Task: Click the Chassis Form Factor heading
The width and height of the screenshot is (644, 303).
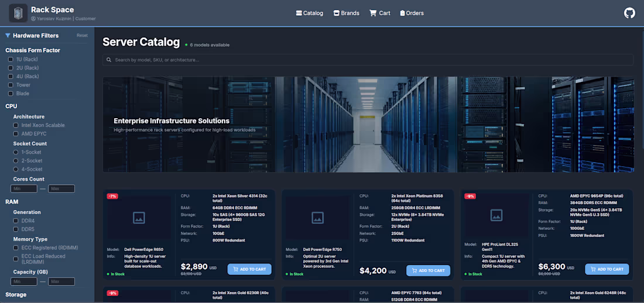Action: click(33, 50)
